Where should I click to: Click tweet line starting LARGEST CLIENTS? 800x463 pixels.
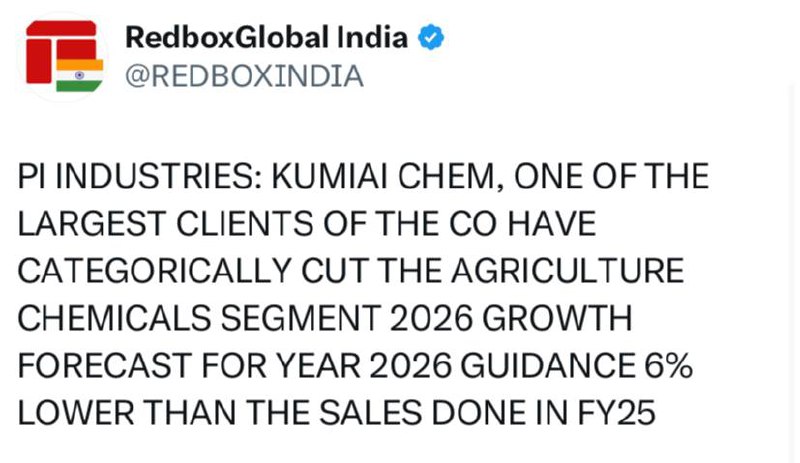(x=307, y=224)
